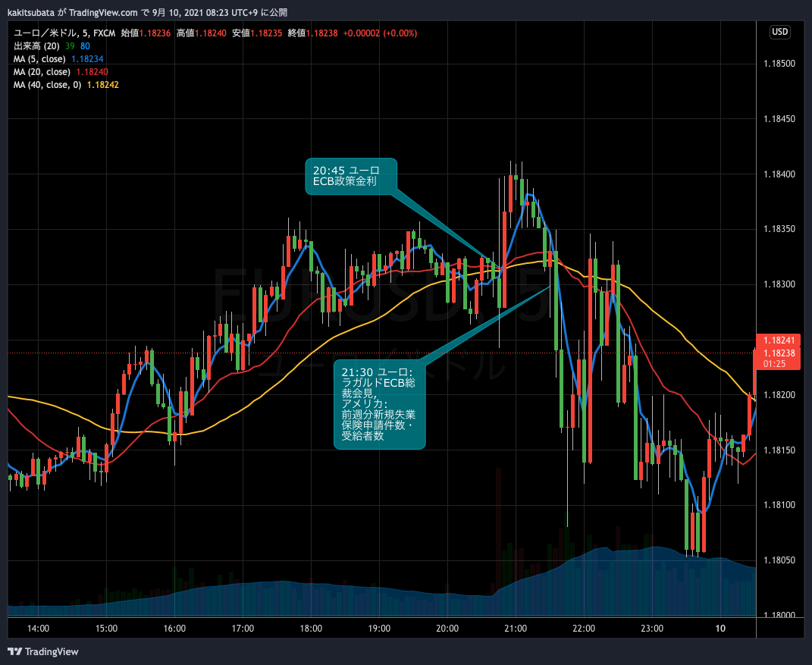Click the 17:00 time axis label
This screenshot has width=812, height=665.
(243, 629)
